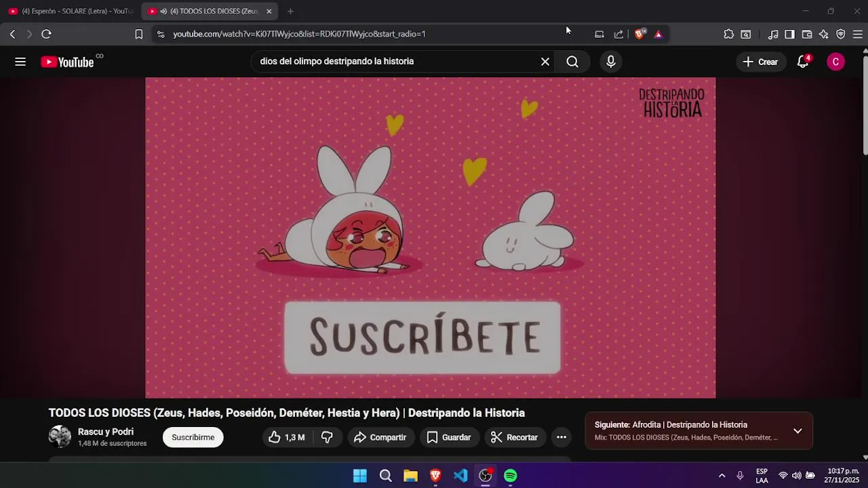Open Spotify from the taskbar

pyautogui.click(x=511, y=476)
